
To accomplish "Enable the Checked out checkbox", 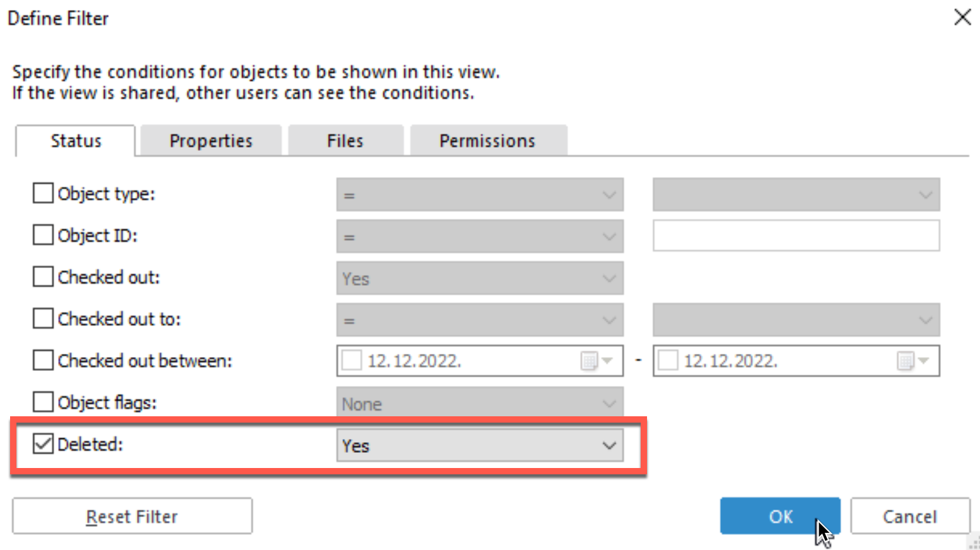I will point(43,276).
